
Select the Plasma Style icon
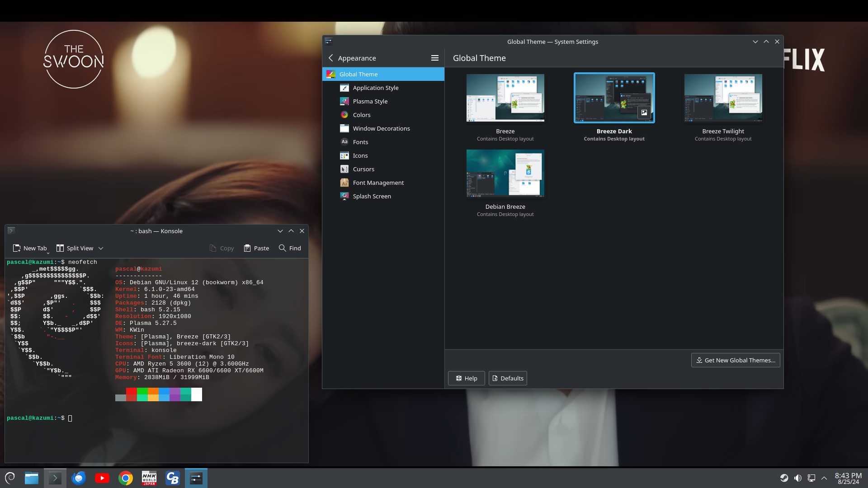tap(344, 101)
